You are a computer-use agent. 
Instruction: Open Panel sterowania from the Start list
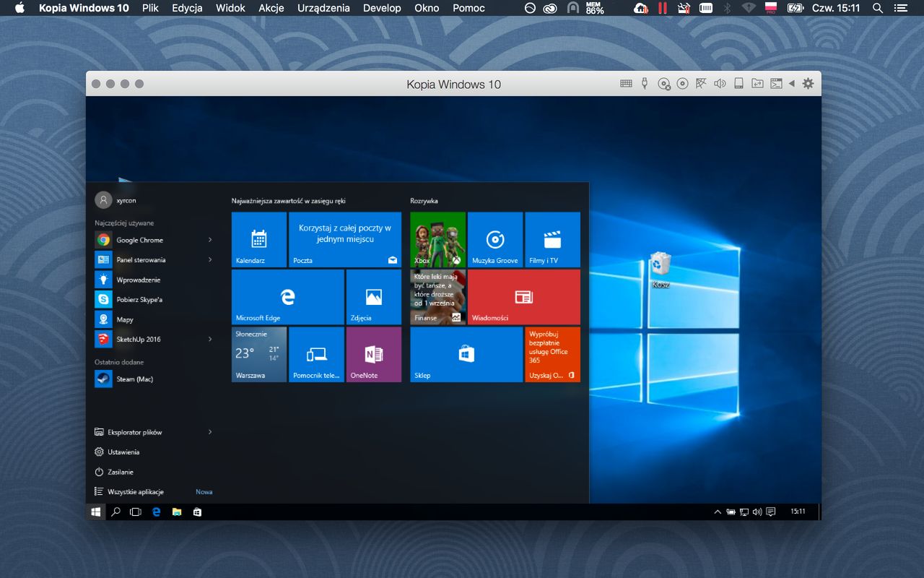pos(154,259)
